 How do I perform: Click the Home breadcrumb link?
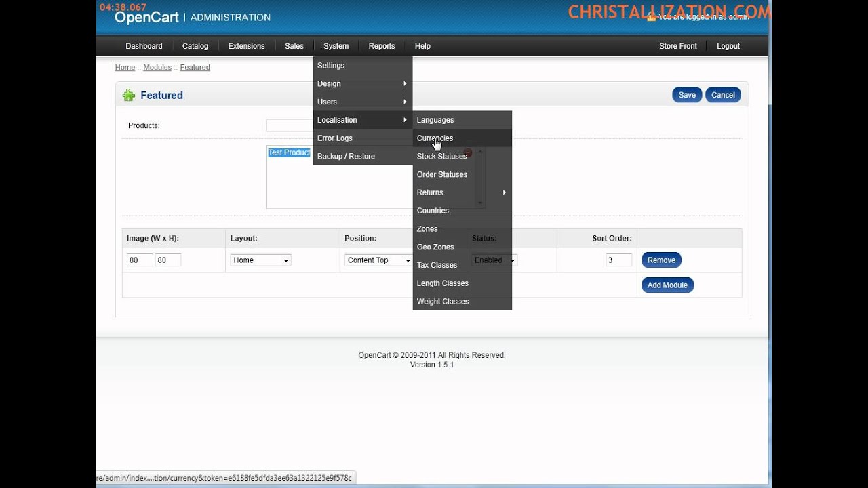(x=125, y=68)
